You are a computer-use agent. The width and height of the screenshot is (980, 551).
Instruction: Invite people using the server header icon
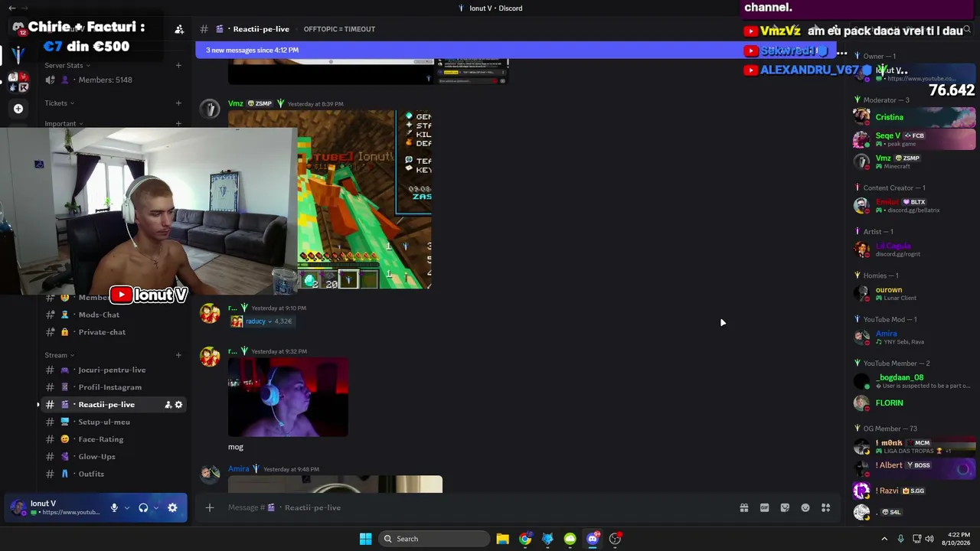[179, 29]
